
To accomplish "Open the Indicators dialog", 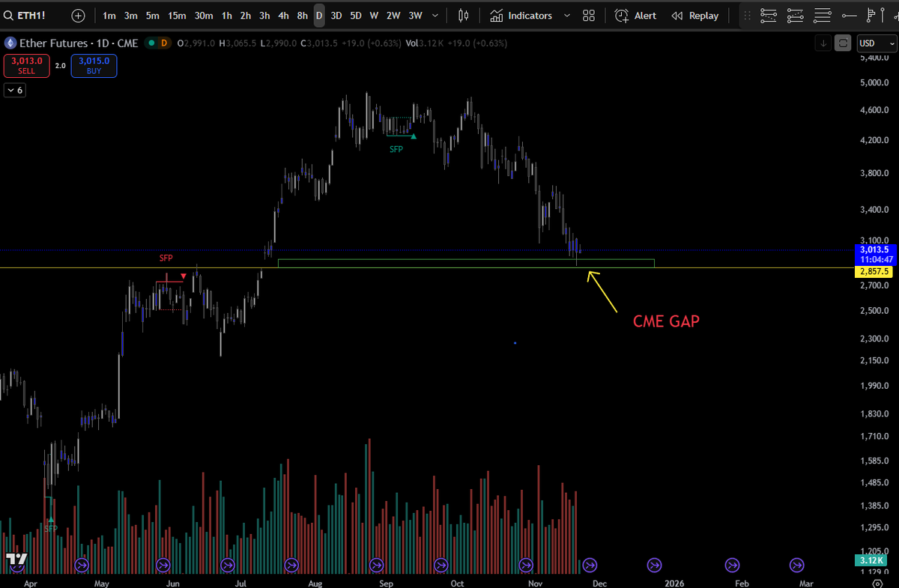I will 521,15.
